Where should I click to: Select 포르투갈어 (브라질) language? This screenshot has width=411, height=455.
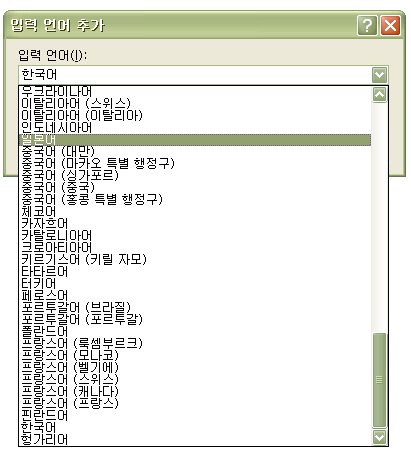pyautogui.click(x=195, y=308)
